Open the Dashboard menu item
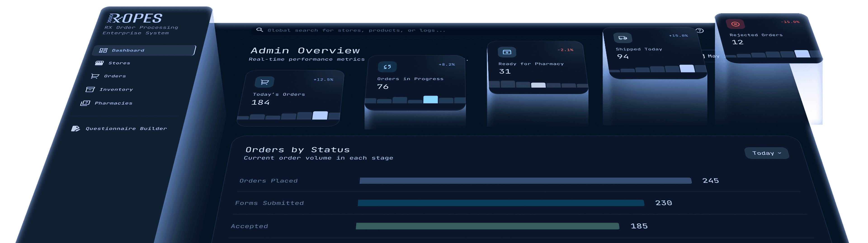The image size is (868, 243). click(144, 50)
